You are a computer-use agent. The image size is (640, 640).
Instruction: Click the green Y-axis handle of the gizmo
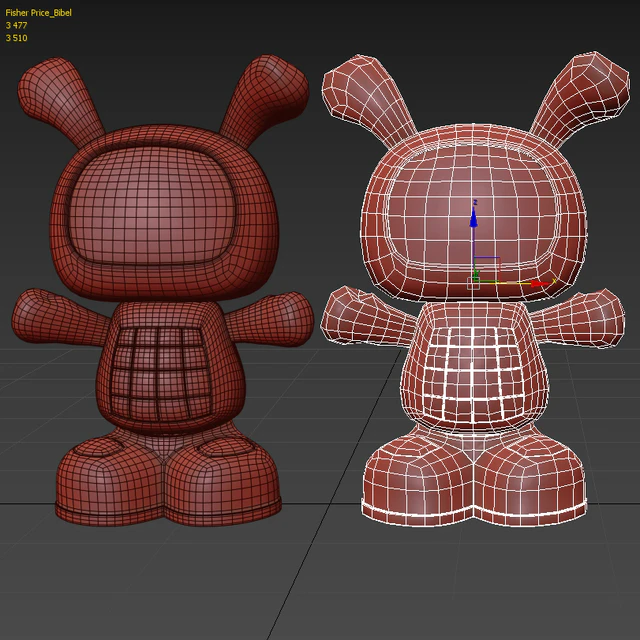pos(477,272)
